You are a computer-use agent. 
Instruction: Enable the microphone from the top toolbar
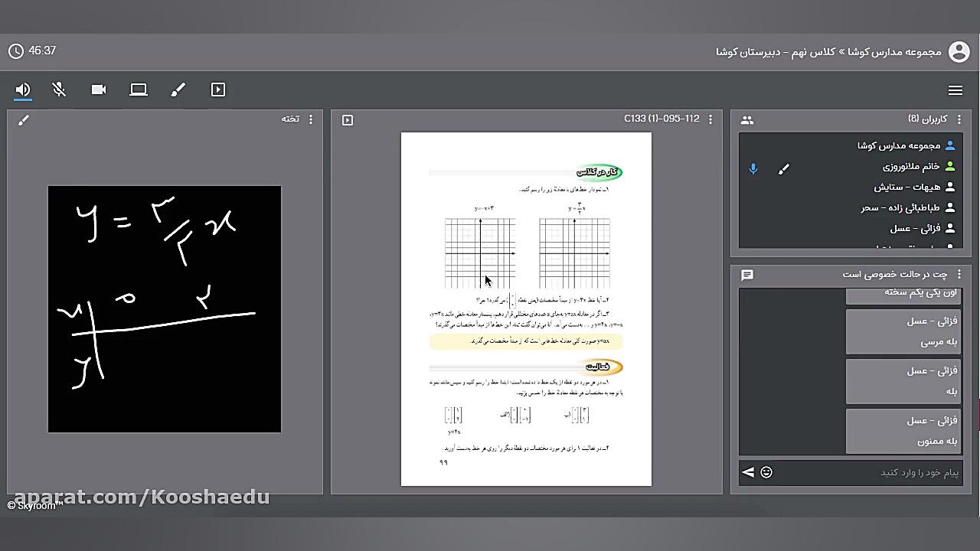coord(59,90)
